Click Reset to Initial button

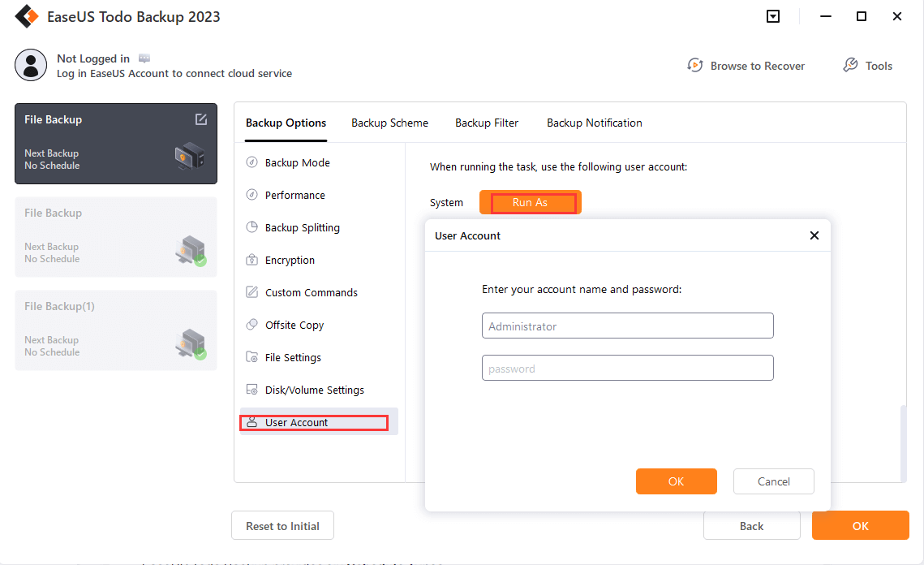(x=282, y=526)
